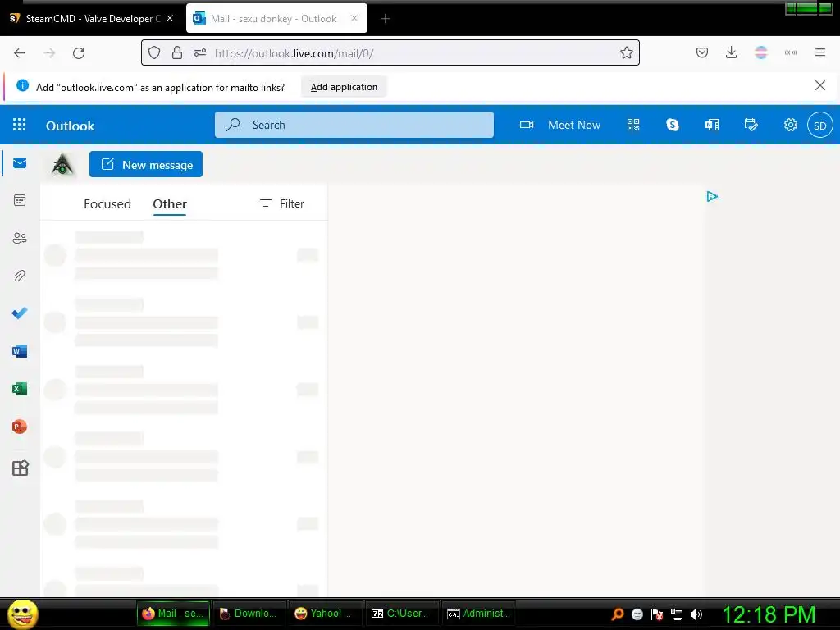Open To Do checkmark icon
Viewport: 840px width, 630px height.
20,313
